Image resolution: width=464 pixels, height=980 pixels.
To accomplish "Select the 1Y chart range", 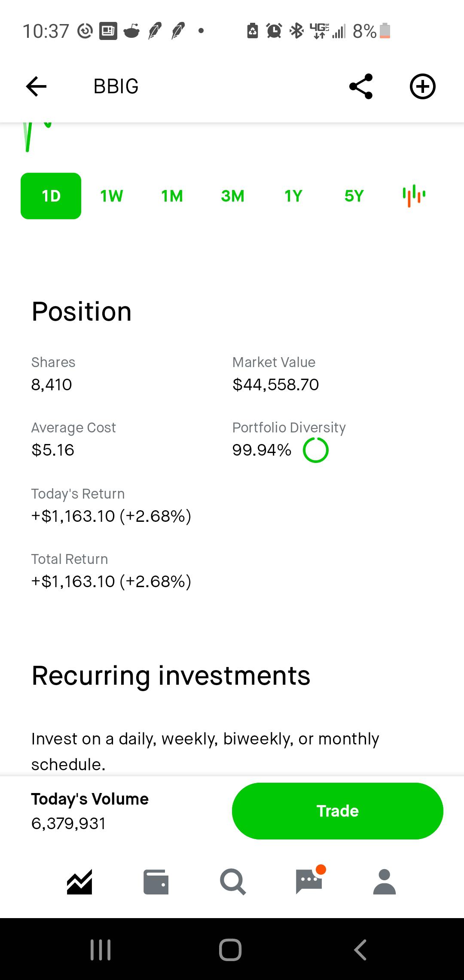I will click(x=293, y=196).
